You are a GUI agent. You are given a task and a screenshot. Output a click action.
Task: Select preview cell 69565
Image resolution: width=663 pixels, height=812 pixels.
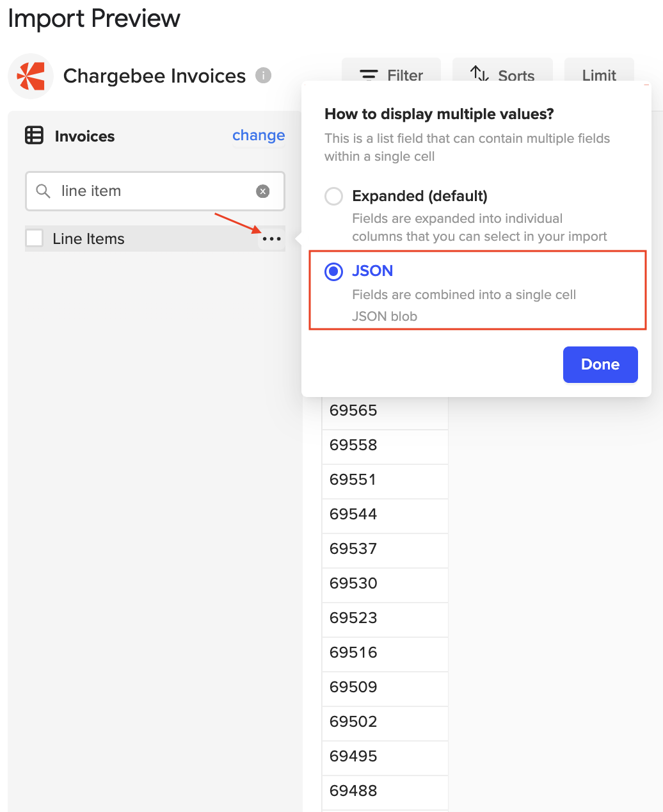click(385, 411)
